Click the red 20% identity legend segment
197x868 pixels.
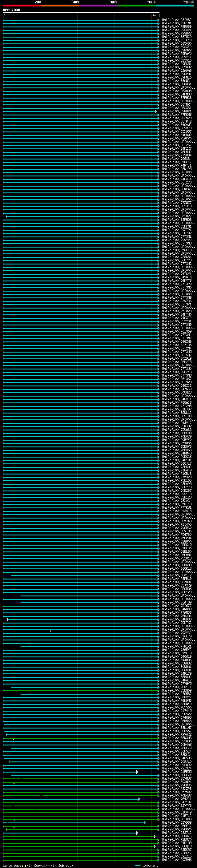tap(22, 6)
